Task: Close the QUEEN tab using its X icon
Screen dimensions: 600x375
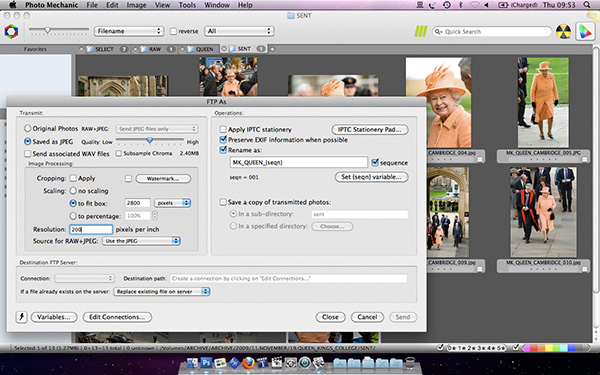Action: pos(182,49)
